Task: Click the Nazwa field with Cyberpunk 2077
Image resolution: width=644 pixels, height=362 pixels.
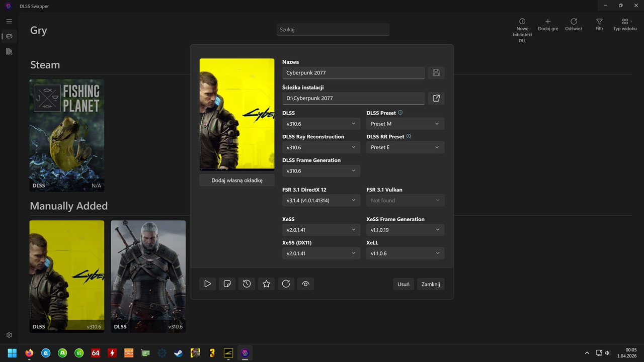Action: (x=354, y=73)
